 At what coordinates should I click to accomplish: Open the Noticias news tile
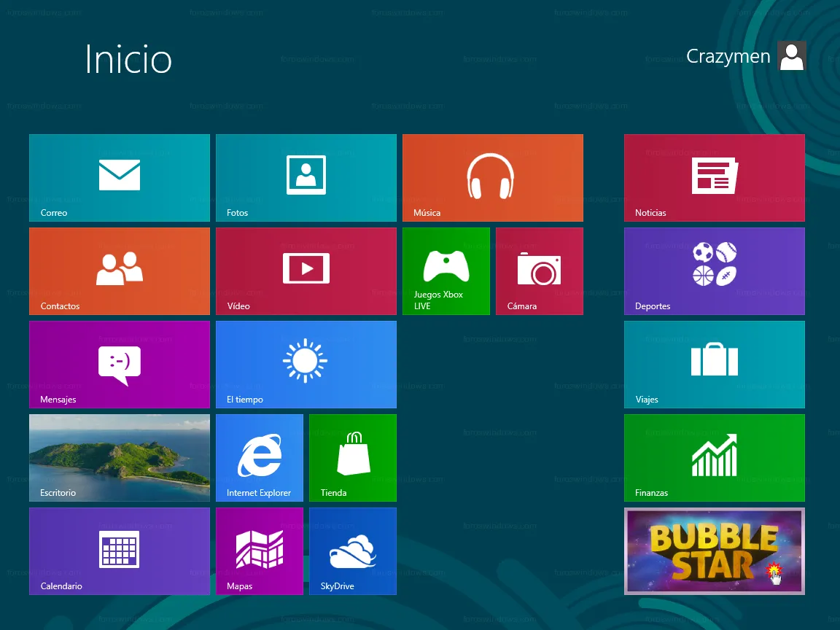715,178
